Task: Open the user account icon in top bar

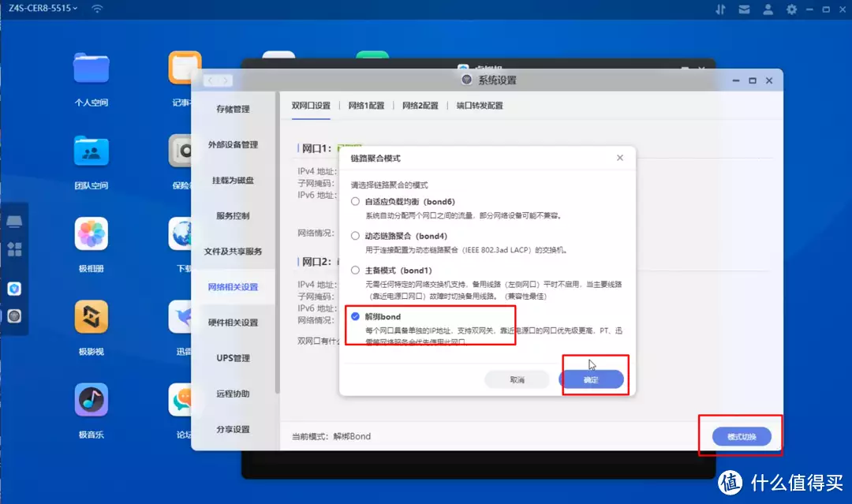Action: pos(768,9)
